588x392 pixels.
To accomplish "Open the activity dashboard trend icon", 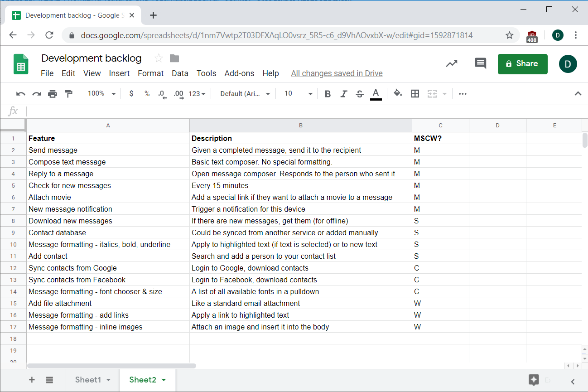I will 451,63.
